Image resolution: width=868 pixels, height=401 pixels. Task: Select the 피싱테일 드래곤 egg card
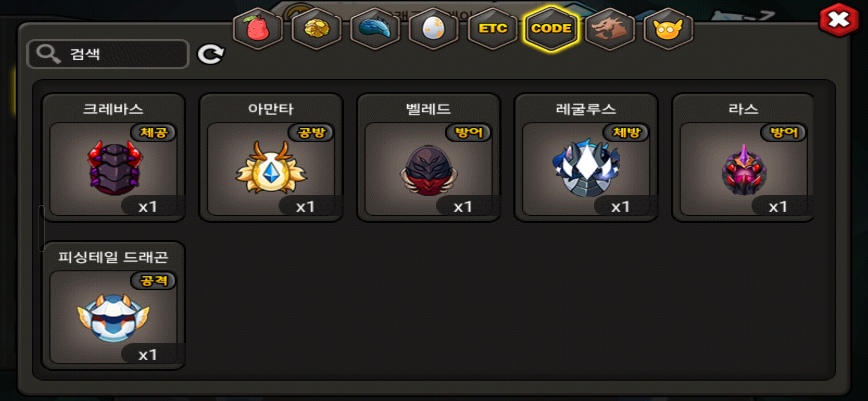[x=114, y=305]
